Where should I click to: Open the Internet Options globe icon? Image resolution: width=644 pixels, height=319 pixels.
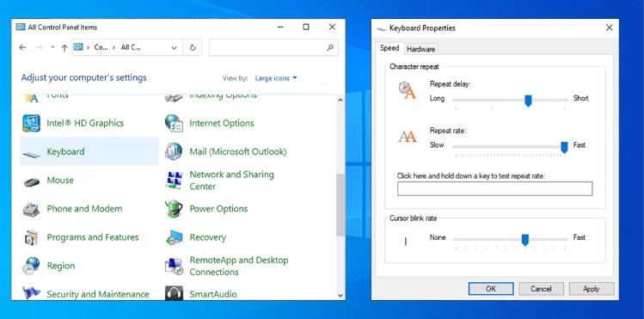174,123
